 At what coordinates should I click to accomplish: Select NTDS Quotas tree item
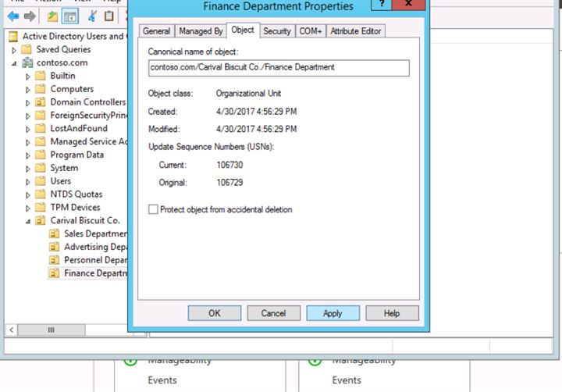click(x=76, y=194)
